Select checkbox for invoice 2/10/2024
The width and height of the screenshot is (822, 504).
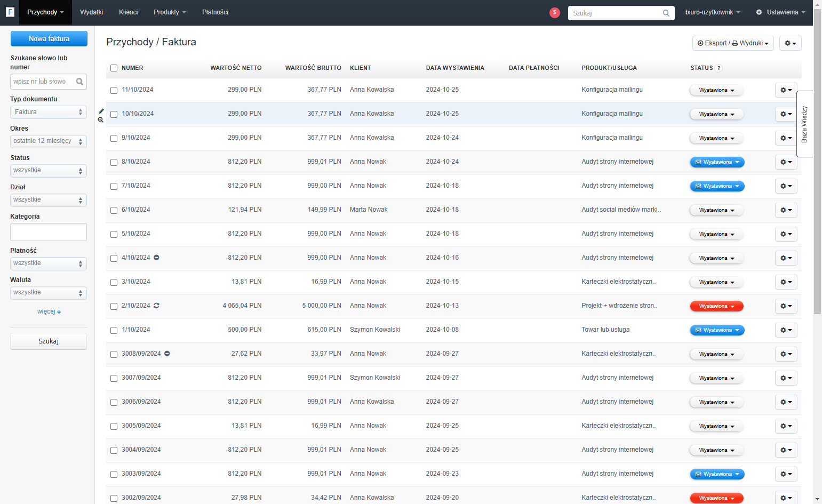[114, 306]
